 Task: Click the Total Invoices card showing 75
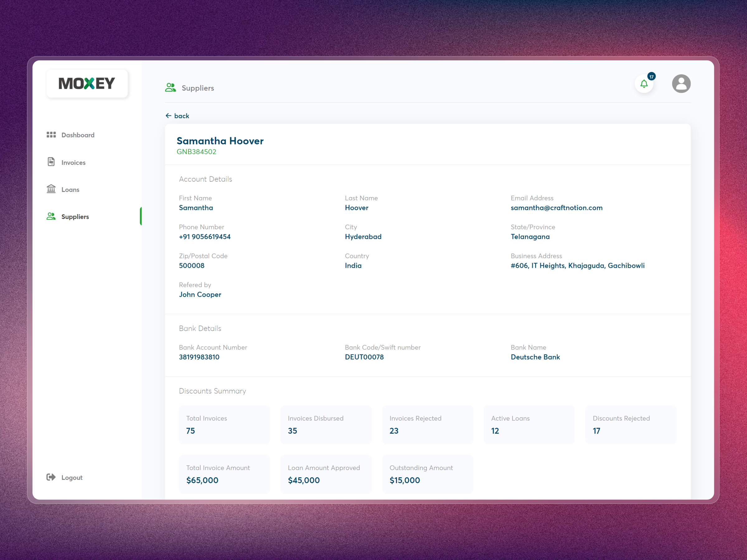(x=224, y=425)
